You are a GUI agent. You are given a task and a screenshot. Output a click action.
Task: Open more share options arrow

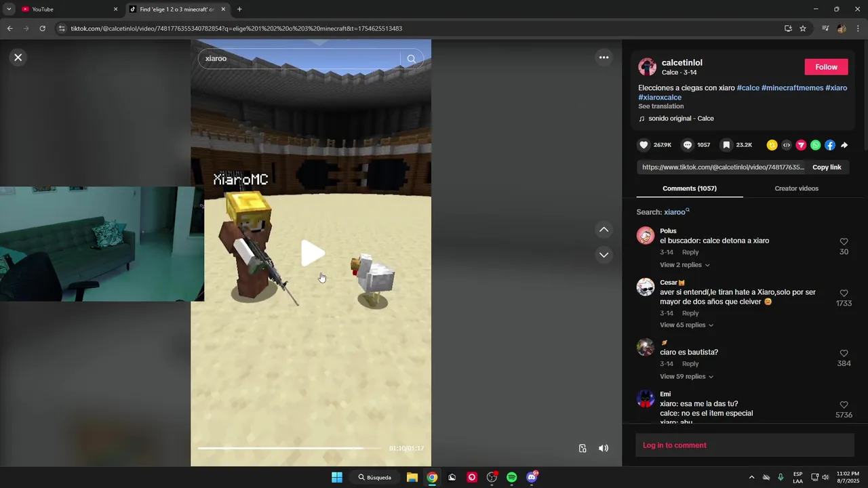pyautogui.click(x=844, y=145)
